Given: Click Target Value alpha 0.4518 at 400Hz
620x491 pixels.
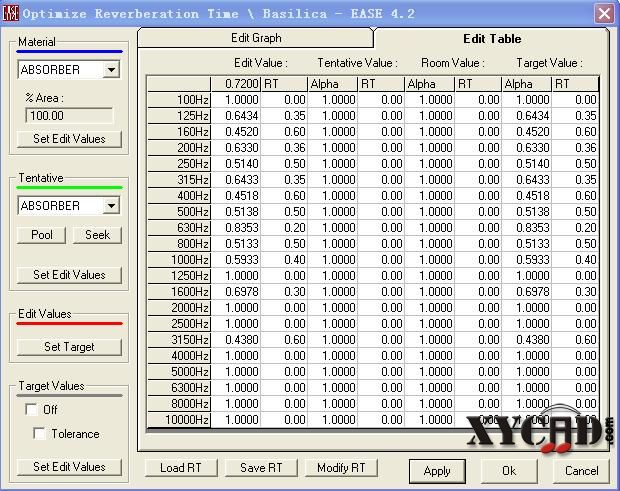Looking at the screenshot, I should (527, 196).
